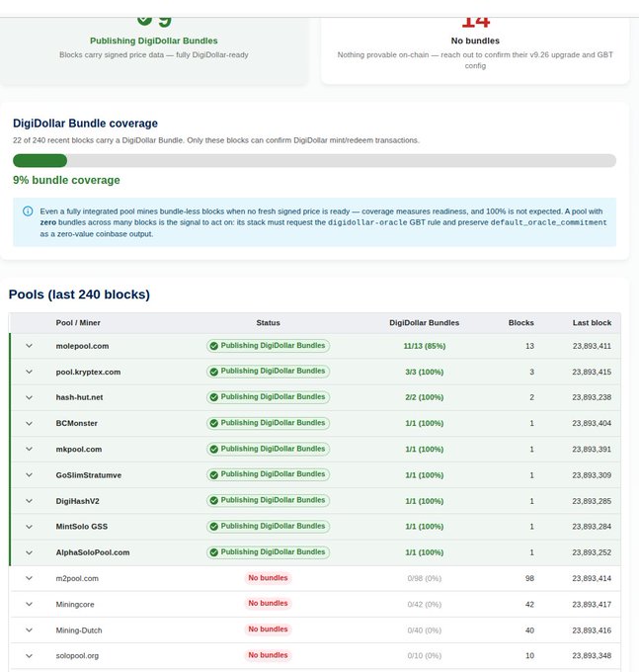Click the MintSolo GSS pool name
The height and width of the screenshot is (672, 639).
tap(82, 527)
